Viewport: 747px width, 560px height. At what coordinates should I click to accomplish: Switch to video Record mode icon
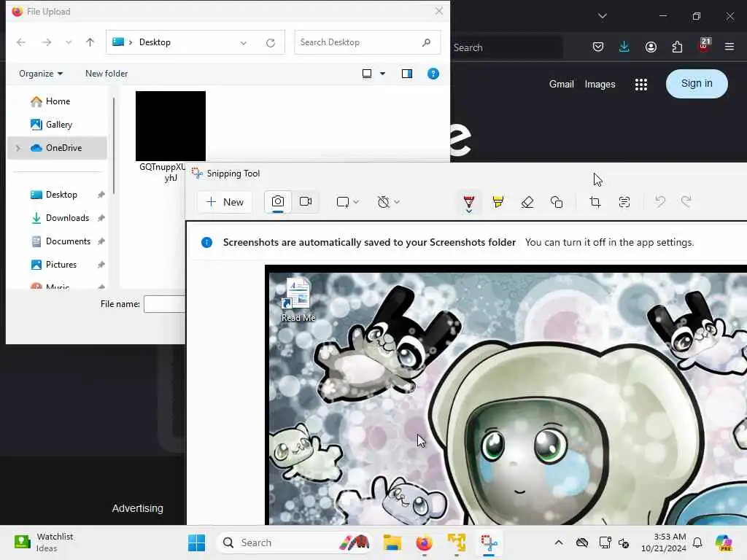pos(306,202)
